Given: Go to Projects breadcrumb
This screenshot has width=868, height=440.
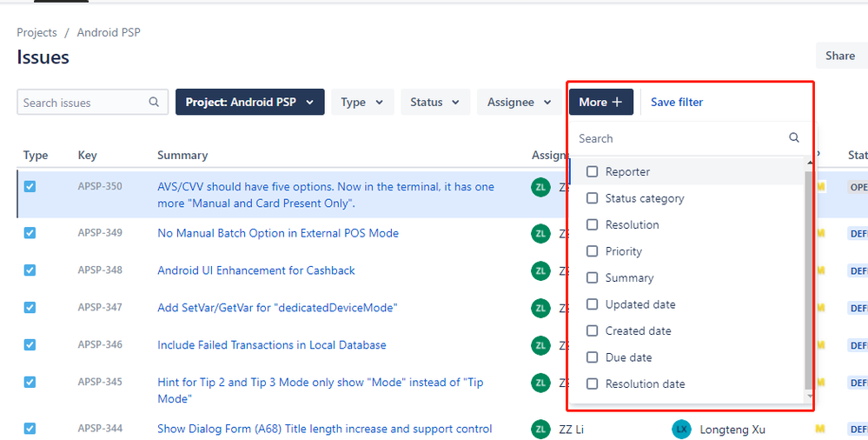Looking at the screenshot, I should tap(36, 32).
